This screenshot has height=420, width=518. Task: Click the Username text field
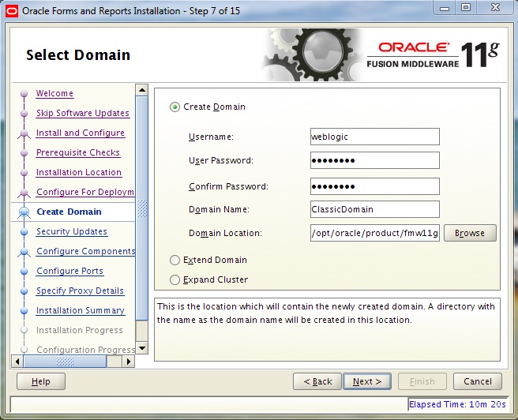(374, 137)
